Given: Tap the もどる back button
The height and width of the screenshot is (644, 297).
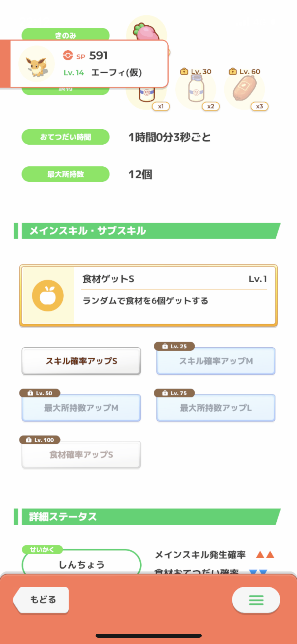Looking at the screenshot, I should (41, 600).
